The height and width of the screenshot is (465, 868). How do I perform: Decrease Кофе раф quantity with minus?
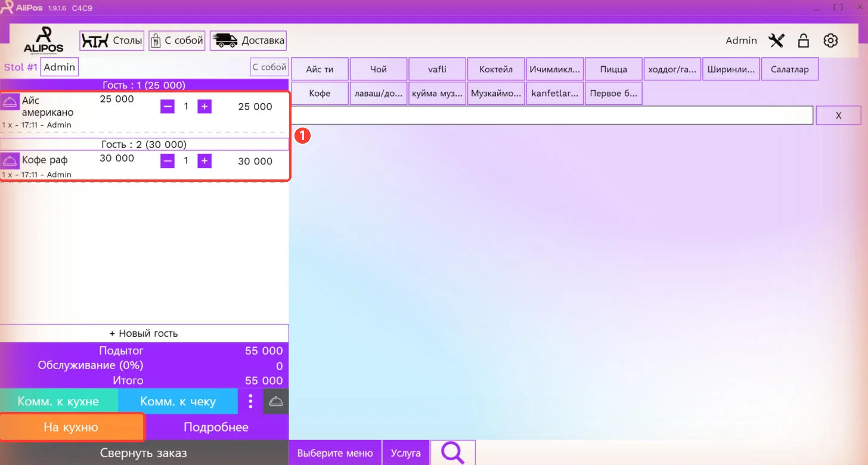(168, 161)
